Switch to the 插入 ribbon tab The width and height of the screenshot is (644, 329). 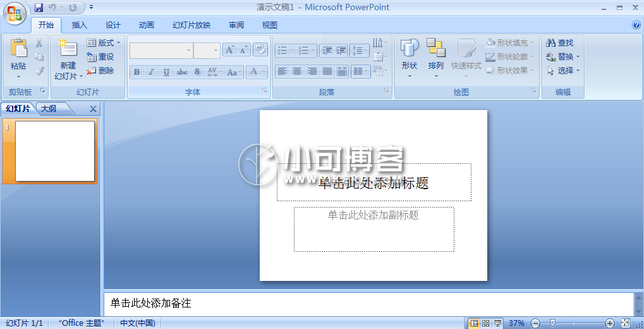point(79,25)
